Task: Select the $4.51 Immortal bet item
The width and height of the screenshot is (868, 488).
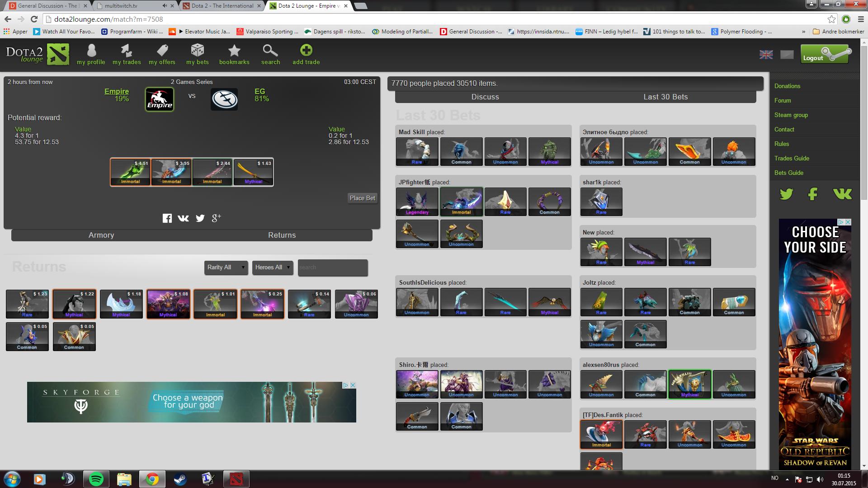Action: [x=130, y=172]
